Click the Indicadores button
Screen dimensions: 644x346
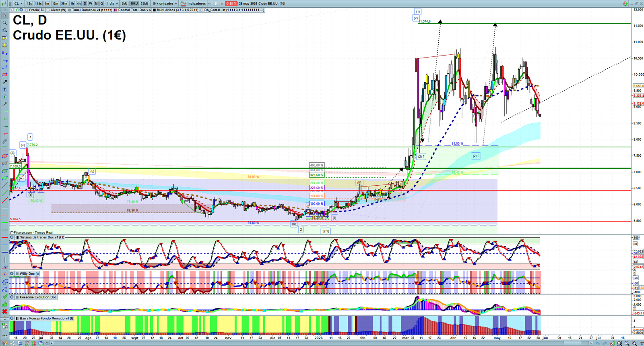point(192,3)
